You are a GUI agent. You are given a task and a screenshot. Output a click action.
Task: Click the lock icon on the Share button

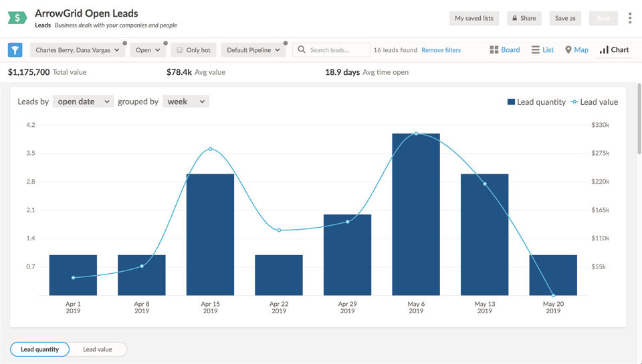[514, 19]
